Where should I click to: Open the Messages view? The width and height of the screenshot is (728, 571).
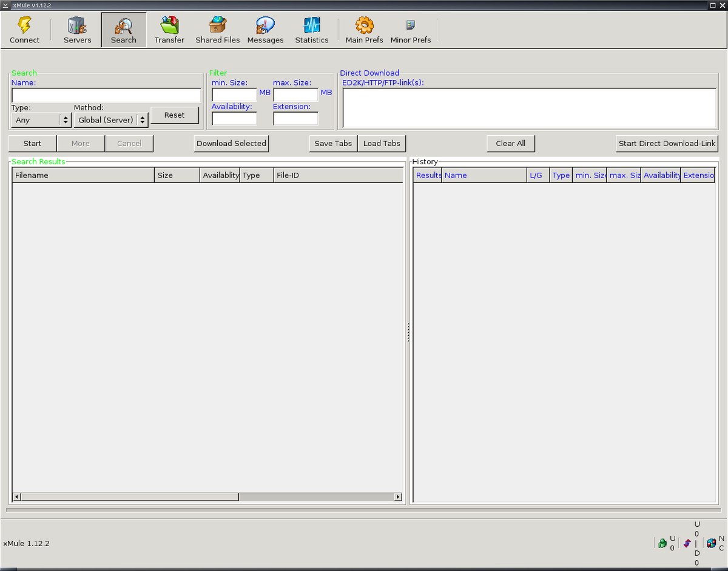tap(265, 30)
